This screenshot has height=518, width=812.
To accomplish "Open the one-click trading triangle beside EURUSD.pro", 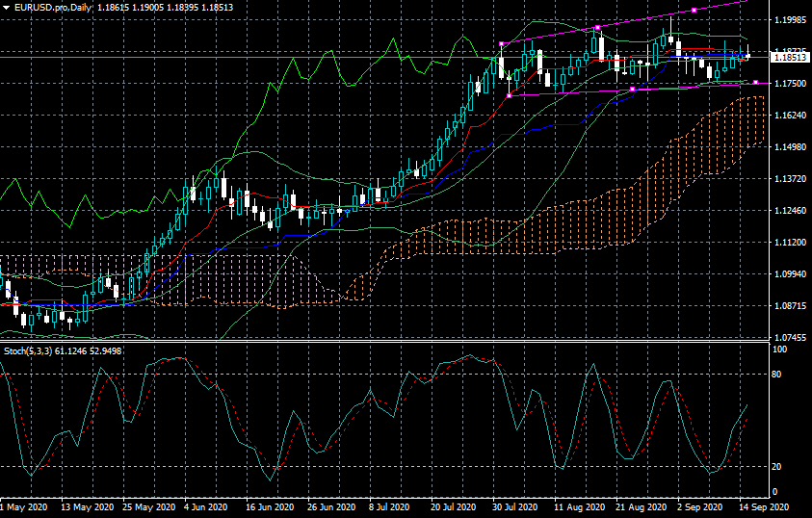I will click(x=6, y=7).
